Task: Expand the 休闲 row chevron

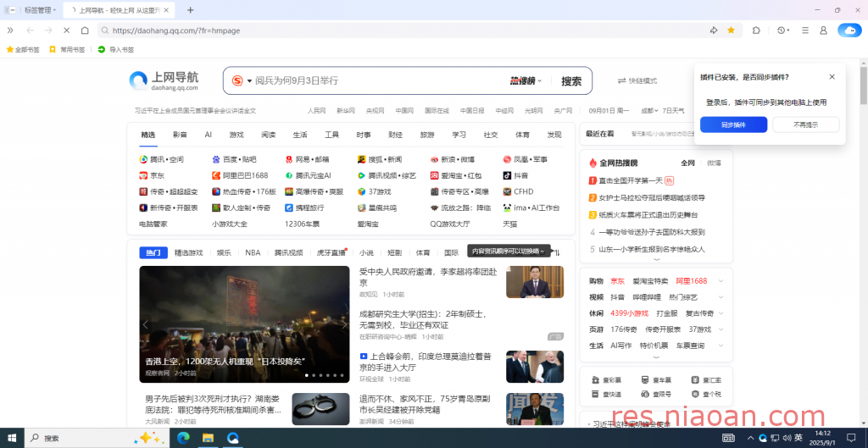Action: click(721, 313)
